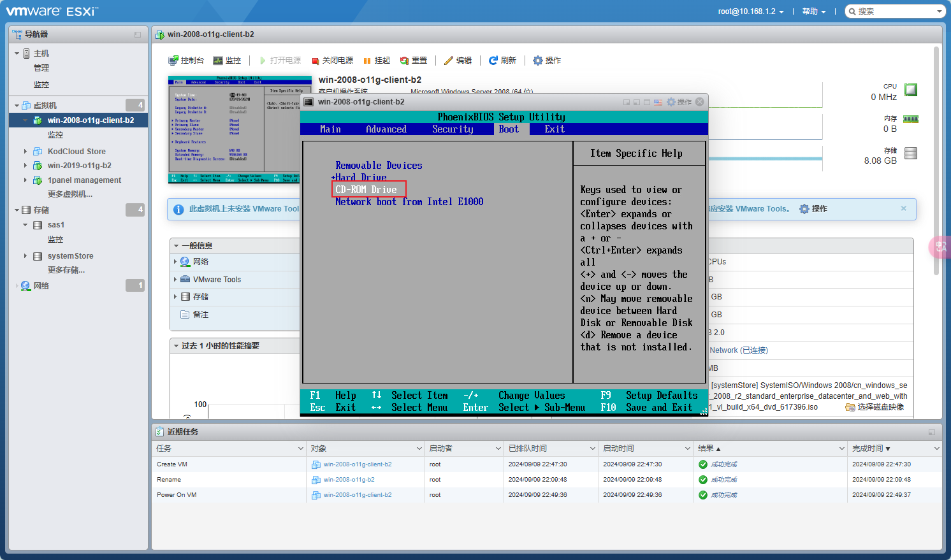Click the 选择磁盘映像 disk image folder icon
The height and width of the screenshot is (560, 951).
(x=850, y=407)
